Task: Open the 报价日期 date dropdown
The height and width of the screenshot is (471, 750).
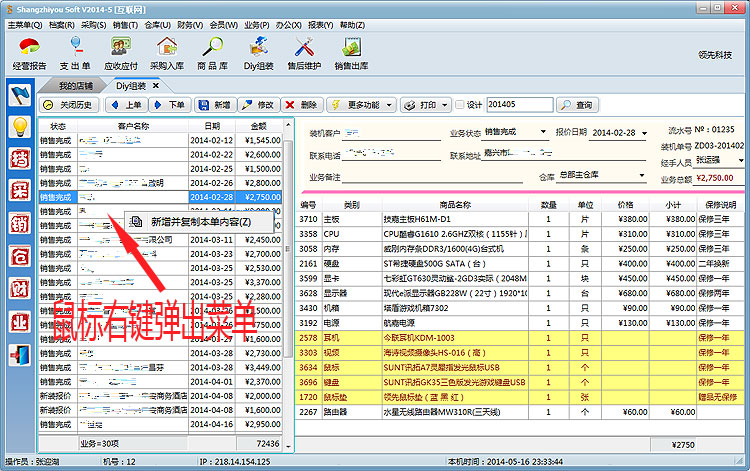Action: point(644,133)
